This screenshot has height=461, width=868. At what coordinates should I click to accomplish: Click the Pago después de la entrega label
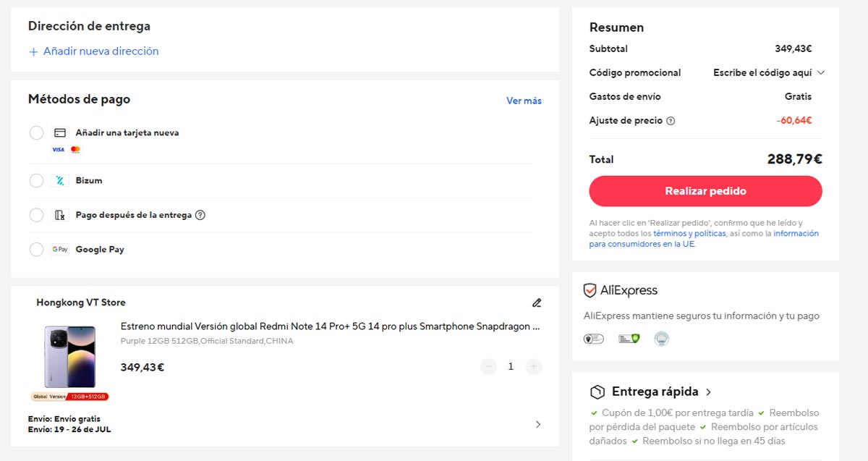pyautogui.click(x=134, y=215)
